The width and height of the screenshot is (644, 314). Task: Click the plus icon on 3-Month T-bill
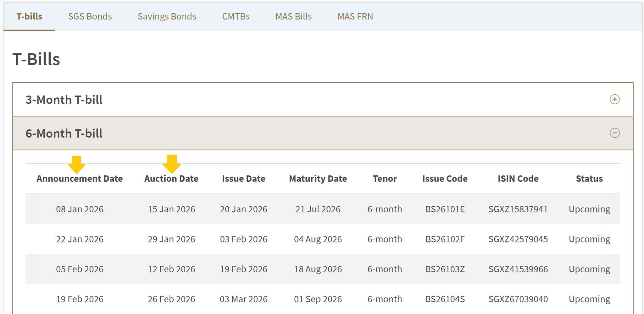click(614, 99)
